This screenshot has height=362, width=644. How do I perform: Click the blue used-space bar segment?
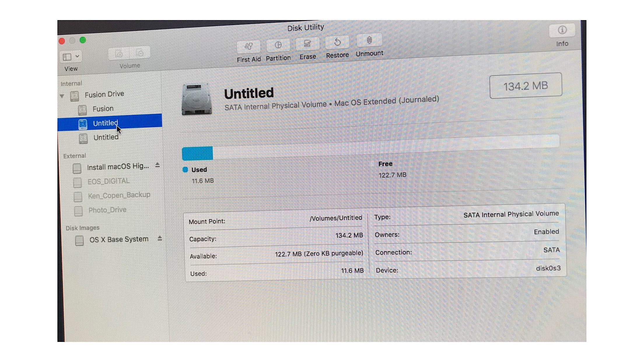point(197,153)
